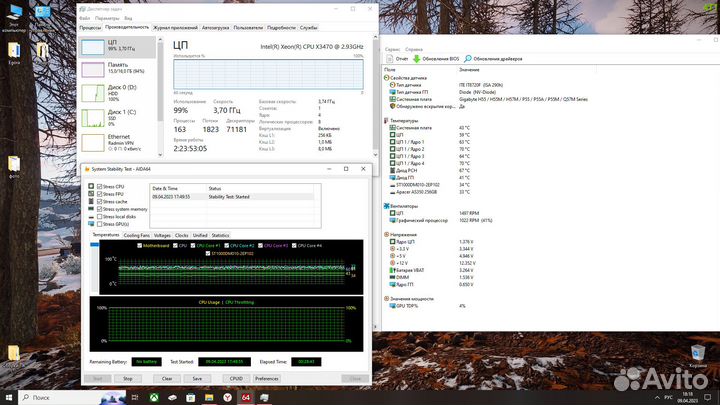Click the Системная плата 43 °C row
720x405 pixels.
[x=489, y=128]
